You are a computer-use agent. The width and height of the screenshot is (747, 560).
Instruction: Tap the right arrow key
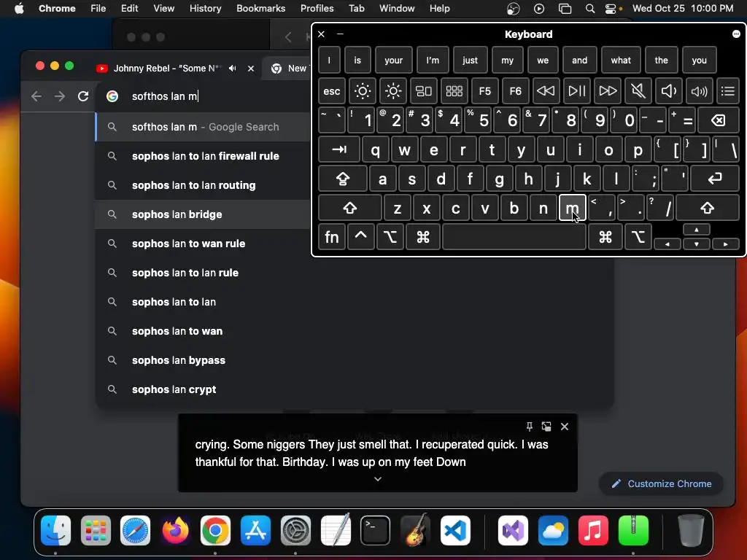(726, 244)
